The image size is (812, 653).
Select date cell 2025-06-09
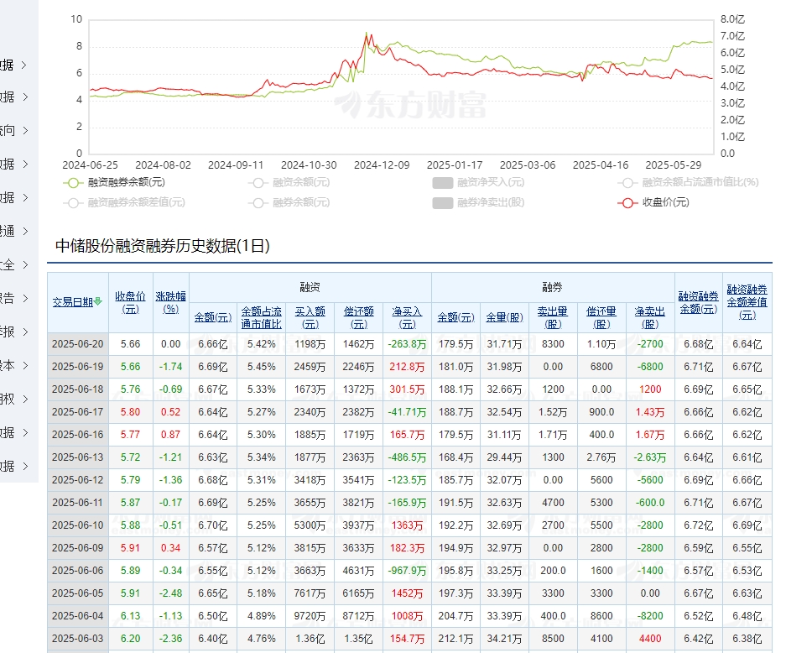tap(78, 548)
